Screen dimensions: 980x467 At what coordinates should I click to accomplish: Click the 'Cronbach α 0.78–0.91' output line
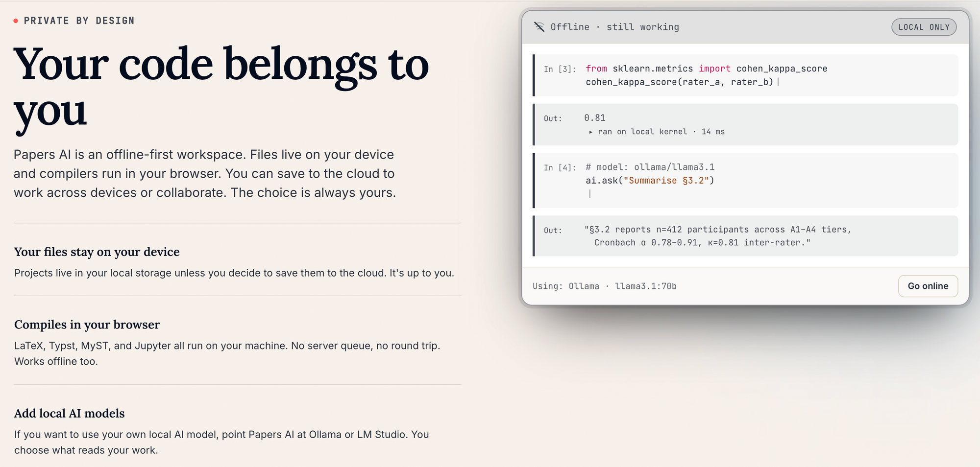pyautogui.click(x=702, y=242)
